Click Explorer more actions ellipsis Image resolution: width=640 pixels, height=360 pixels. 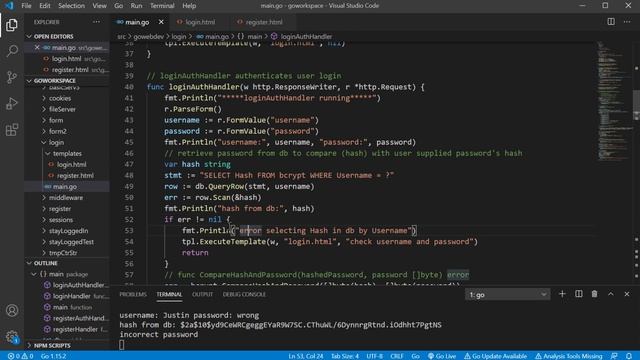tap(96, 22)
